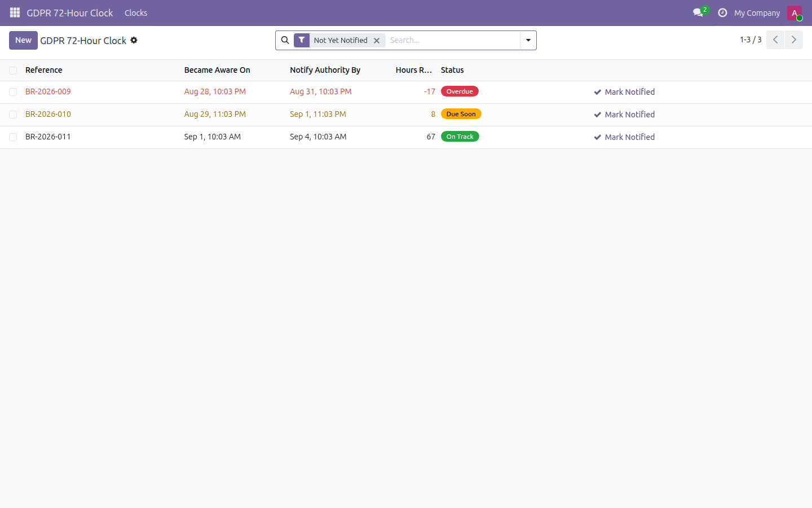Mark BR-2026-009 as notified
The width and height of the screenshot is (812, 508).
pos(624,92)
